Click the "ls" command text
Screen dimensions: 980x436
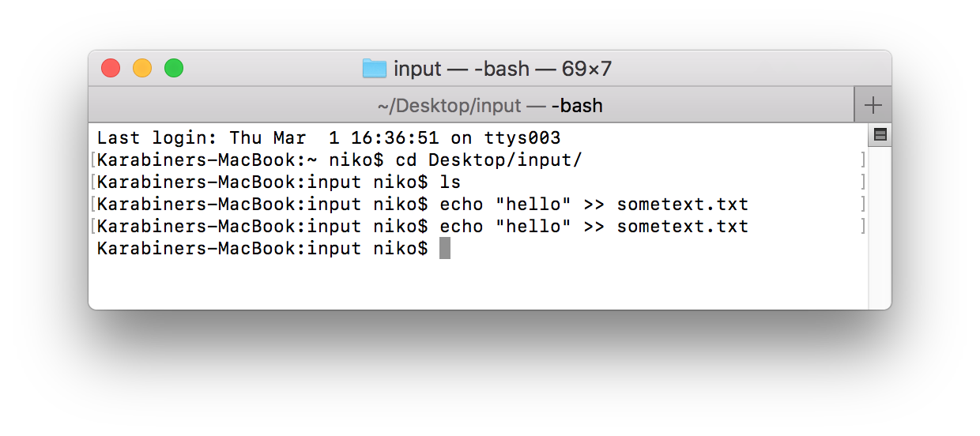tap(450, 182)
